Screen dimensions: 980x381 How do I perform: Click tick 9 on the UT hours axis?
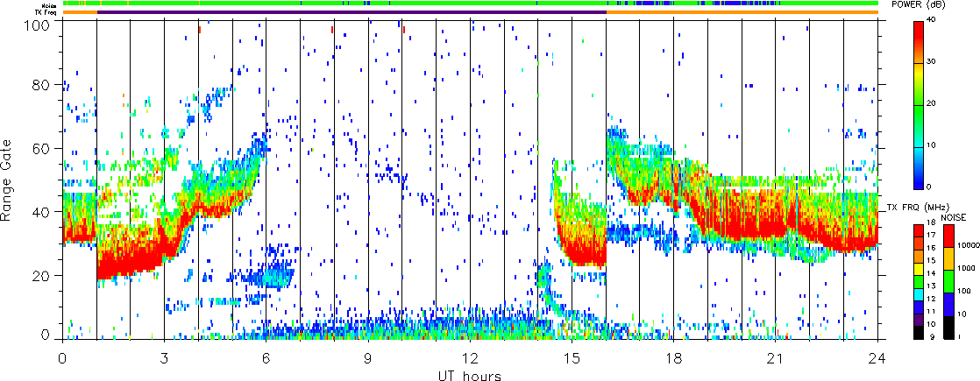(368, 359)
